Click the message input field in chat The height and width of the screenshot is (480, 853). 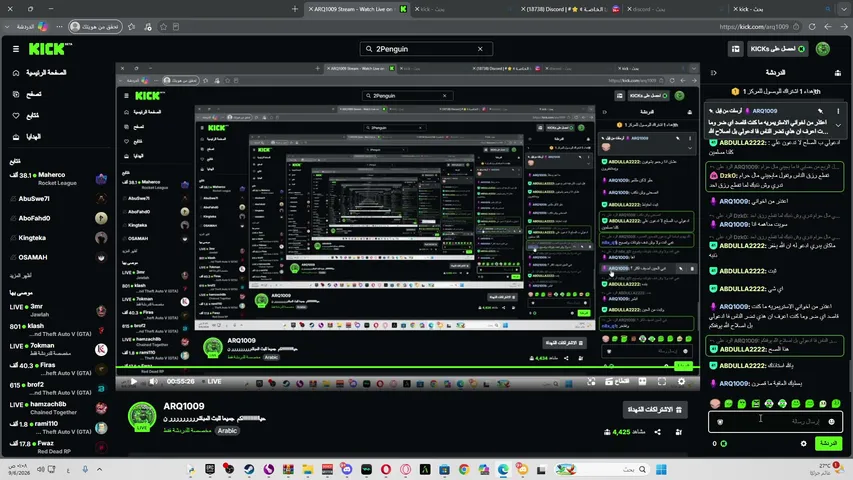(x=775, y=421)
